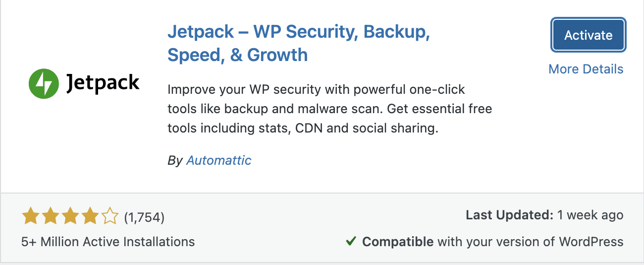Click the Last Updated label
Image resolution: width=644 pixels, height=265 pixels.
[x=509, y=215]
